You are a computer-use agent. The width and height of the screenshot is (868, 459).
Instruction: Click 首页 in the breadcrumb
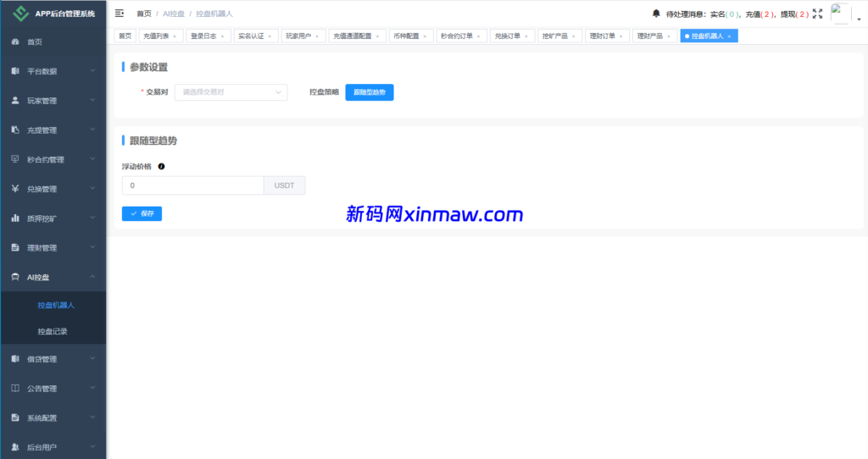144,14
